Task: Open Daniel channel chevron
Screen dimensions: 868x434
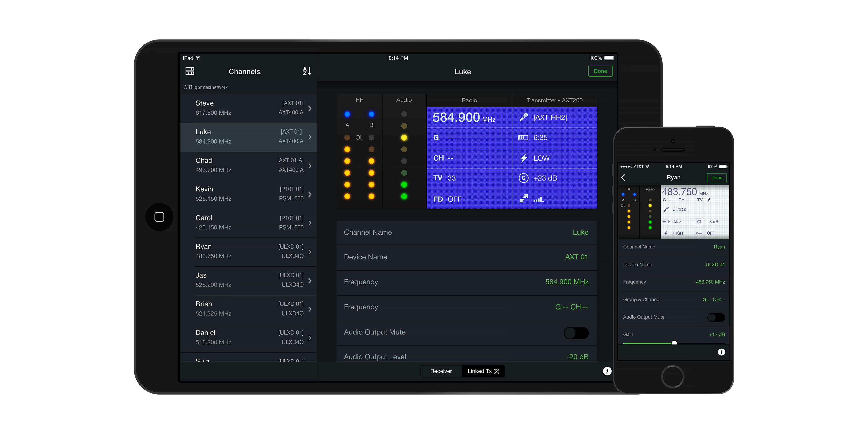Action: (310, 338)
